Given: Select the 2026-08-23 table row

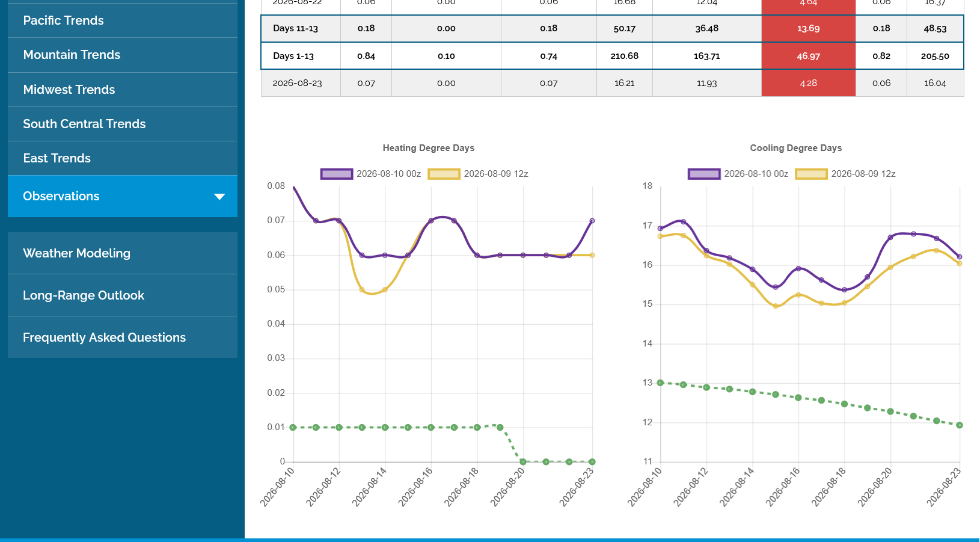Looking at the screenshot, I should pos(612,83).
